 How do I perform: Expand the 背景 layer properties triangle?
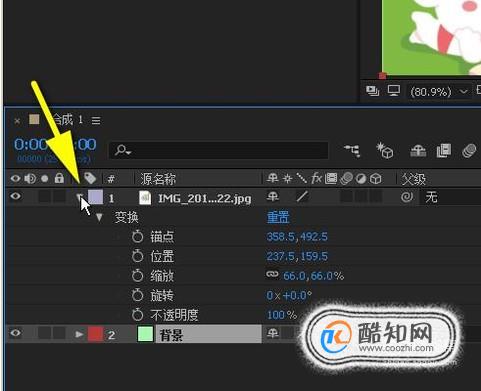(x=79, y=334)
